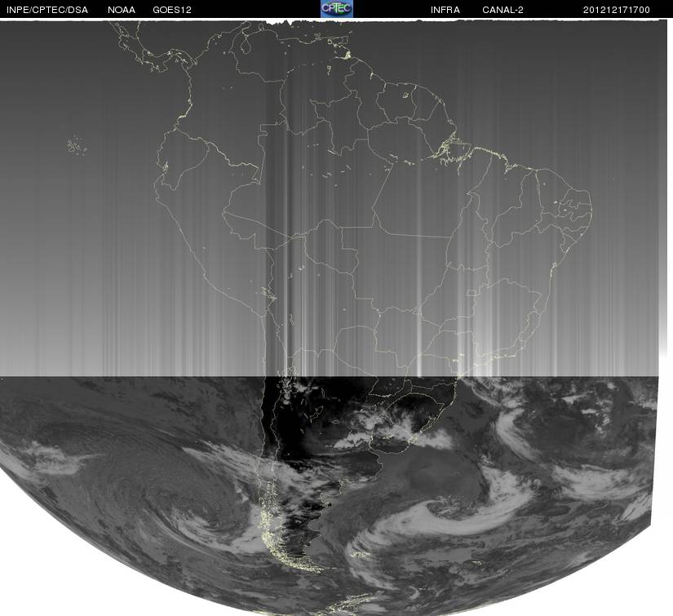Click the NOAA label in the header
The width and height of the screenshot is (673, 616).
[122, 10]
